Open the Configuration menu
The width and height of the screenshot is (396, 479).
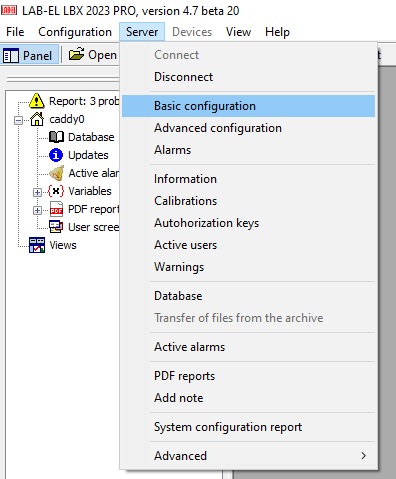click(75, 32)
